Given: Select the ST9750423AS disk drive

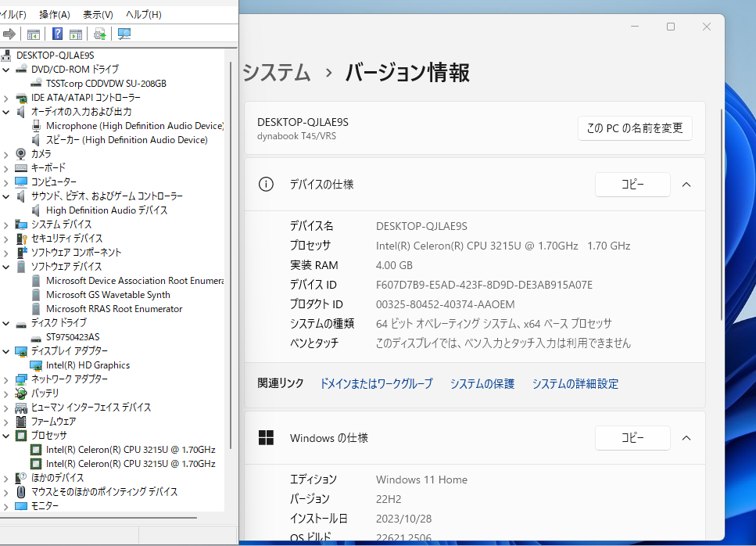Looking at the screenshot, I should click(73, 337).
